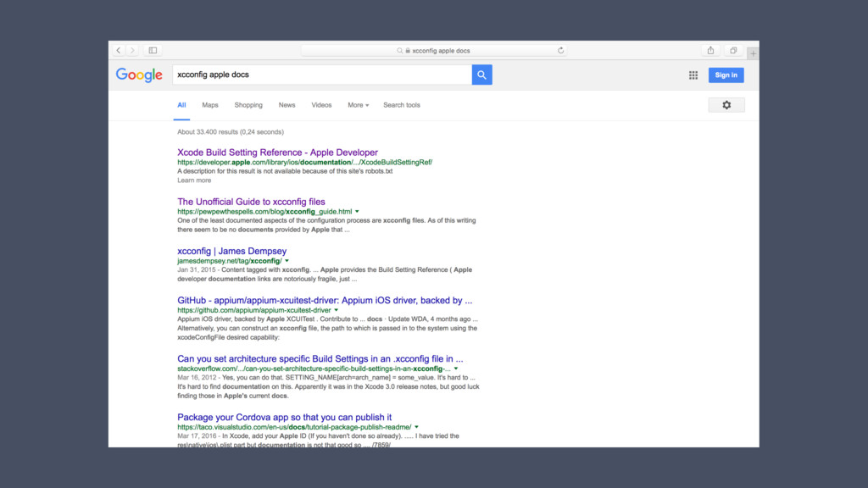
Task: Click the blue search magnifier button
Action: pos(481,75)
